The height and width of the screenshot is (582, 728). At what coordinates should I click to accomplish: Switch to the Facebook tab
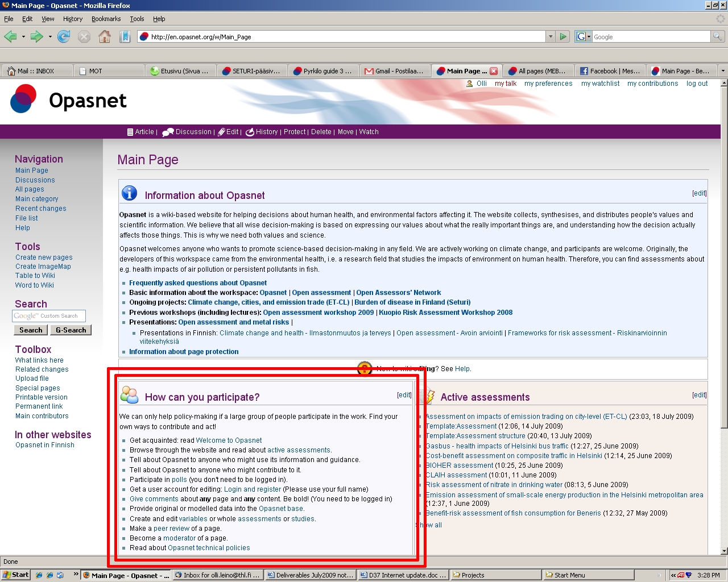click(610, 71)
